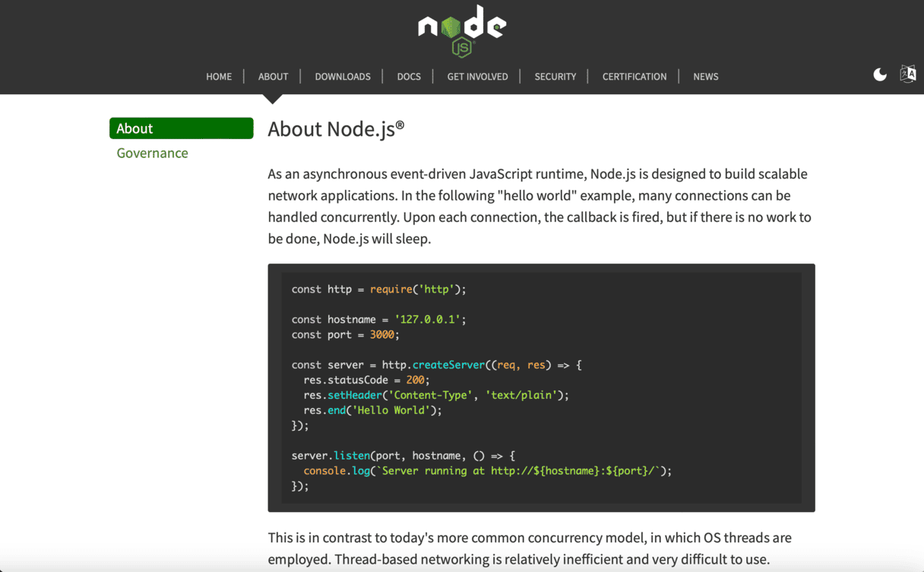
Task: Click the hostname '127.0.0.1' code line
Action: pos(378,320)
